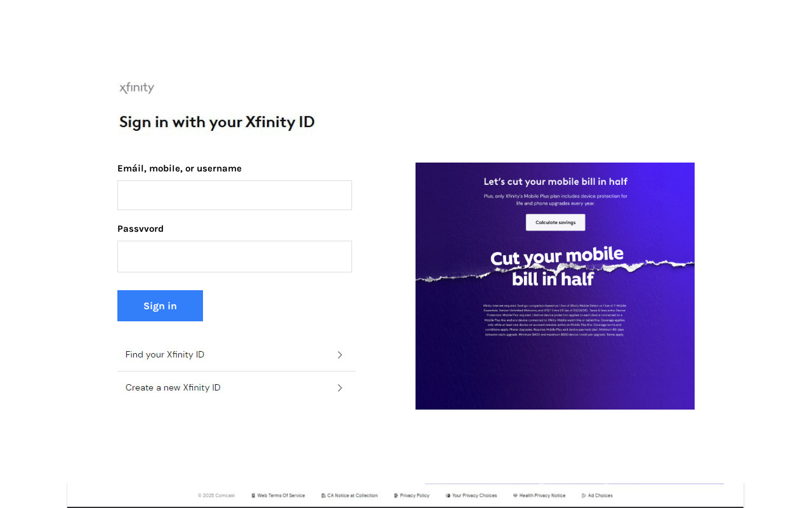
Task: Click the Ad Choices triangle icon
Action: pyautogui.click(x=584, y=495)
